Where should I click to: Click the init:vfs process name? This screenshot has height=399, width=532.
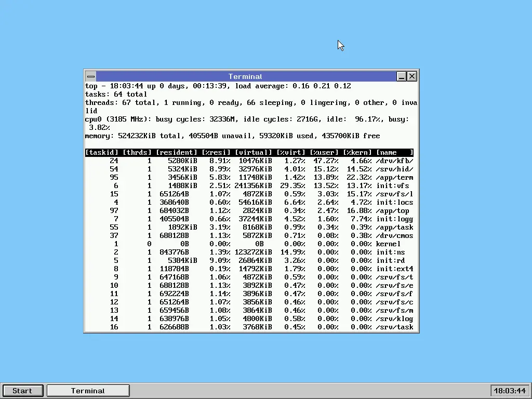pos(392,185)
